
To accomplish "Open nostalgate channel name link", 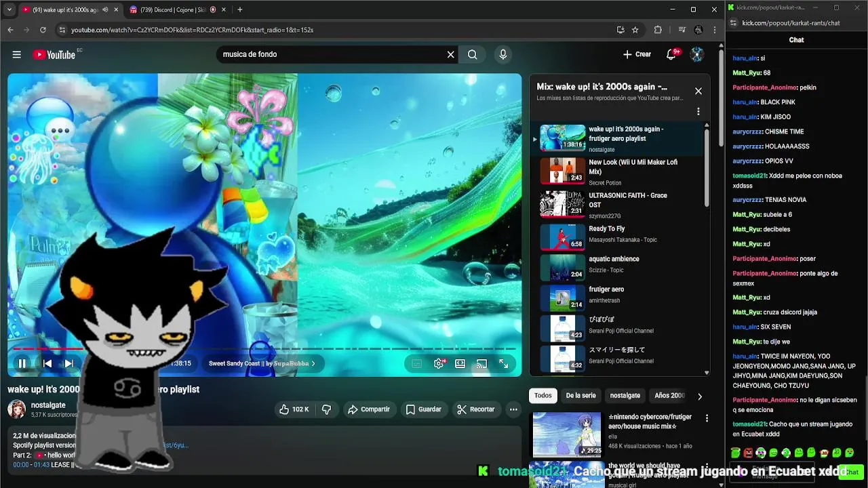I will coord(48,405).
